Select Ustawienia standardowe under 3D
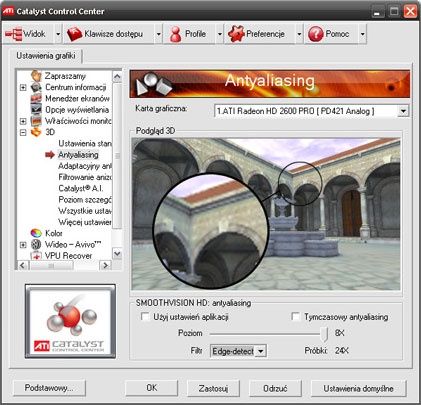 tap(85, 143)
